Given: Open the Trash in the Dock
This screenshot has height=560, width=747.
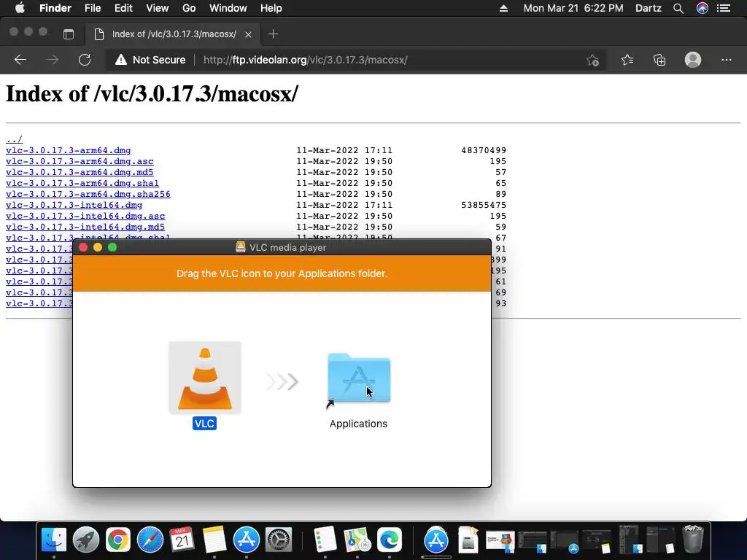Looking at the screenshot, I should pos(693,539).
